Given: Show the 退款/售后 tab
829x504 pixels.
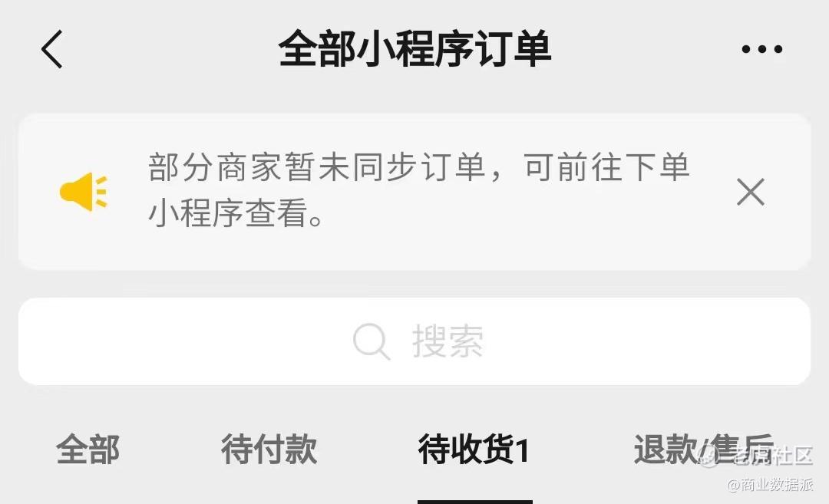Looking at the screenshot, I should pyautogui.click(x=704, y=450).
